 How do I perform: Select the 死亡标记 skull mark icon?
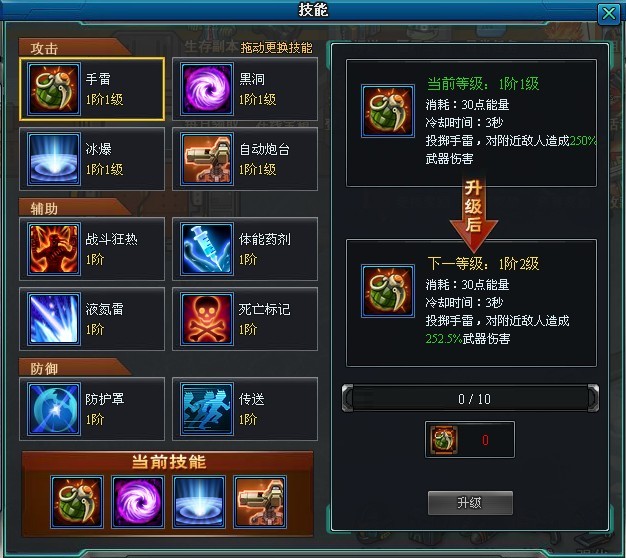[x=207, y=319]
